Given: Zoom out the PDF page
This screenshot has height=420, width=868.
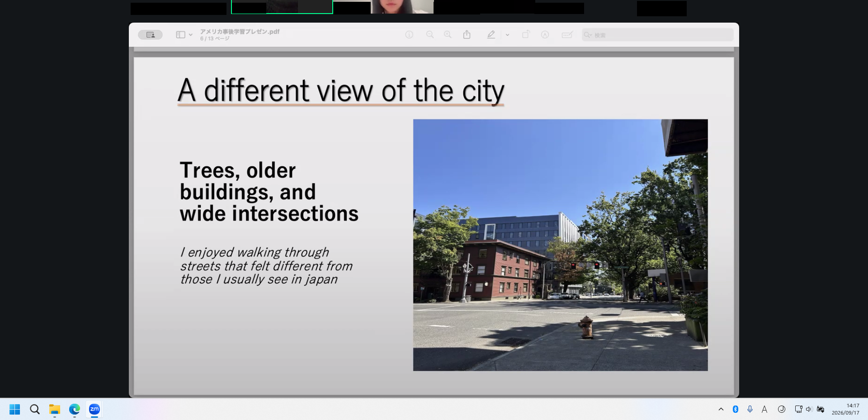Looking at the screenshot, I should [x=430, y=35].
